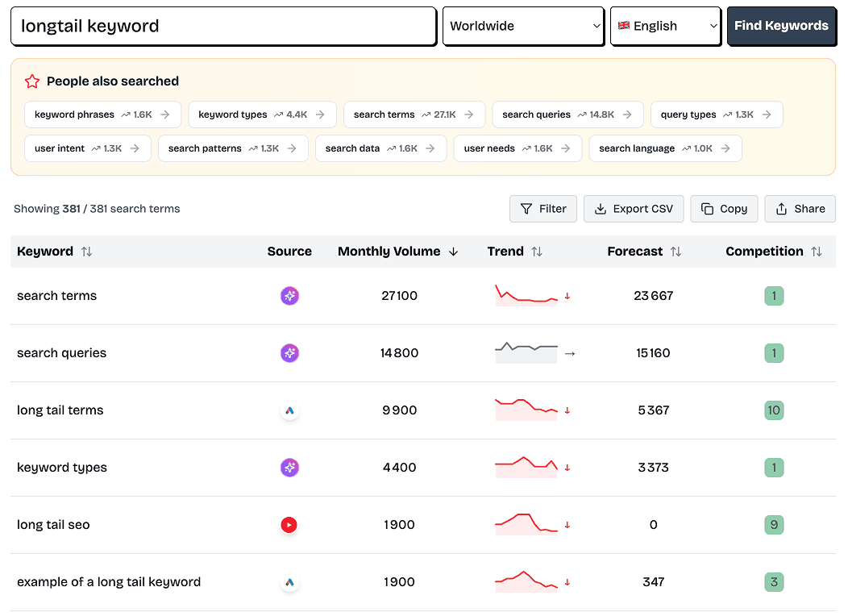Click the keyword search input field

click(222, 25)
